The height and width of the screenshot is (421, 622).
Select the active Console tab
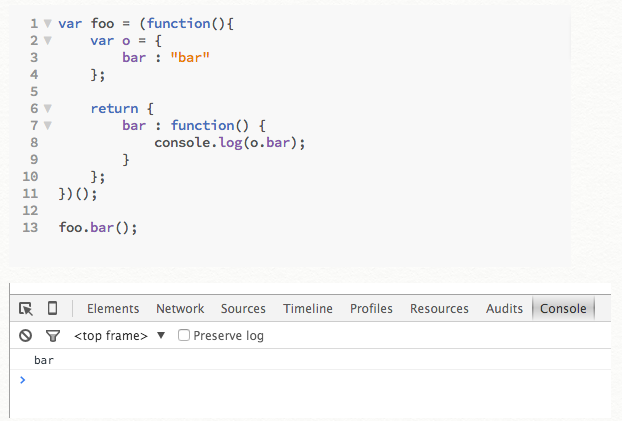point(563,308)
